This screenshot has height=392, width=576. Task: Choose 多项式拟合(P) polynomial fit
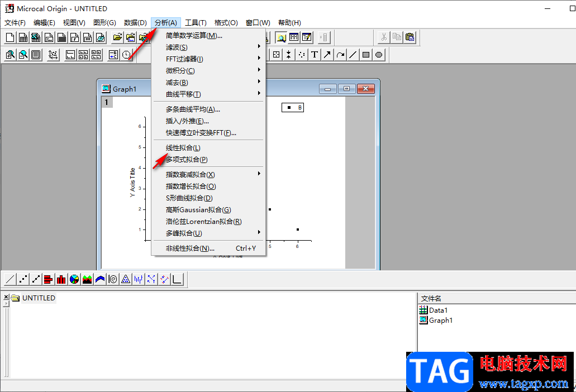click(x=208, y=160)
